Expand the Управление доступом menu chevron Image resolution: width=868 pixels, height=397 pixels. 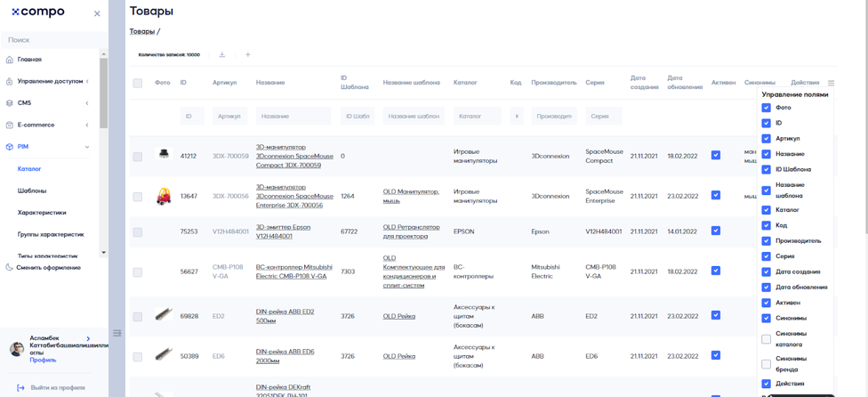[87, 81]
